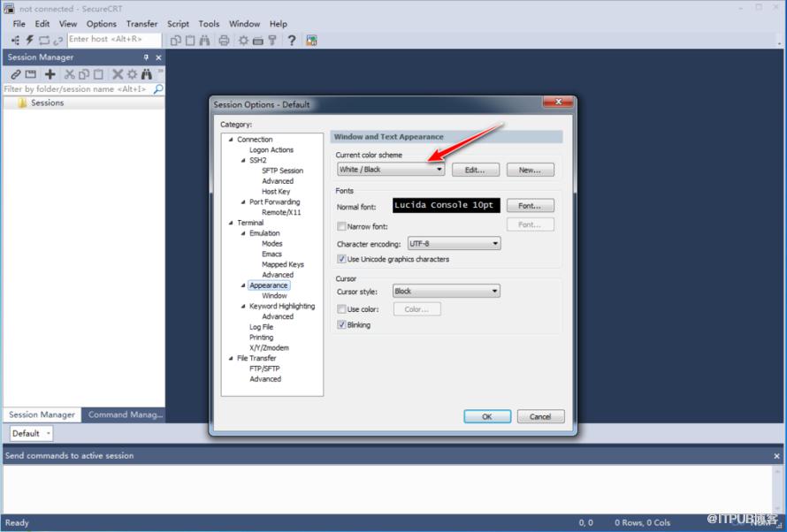Screen dimensions: 787x532
Task: Open Help using the question mark icon
Action: (291, 40)
